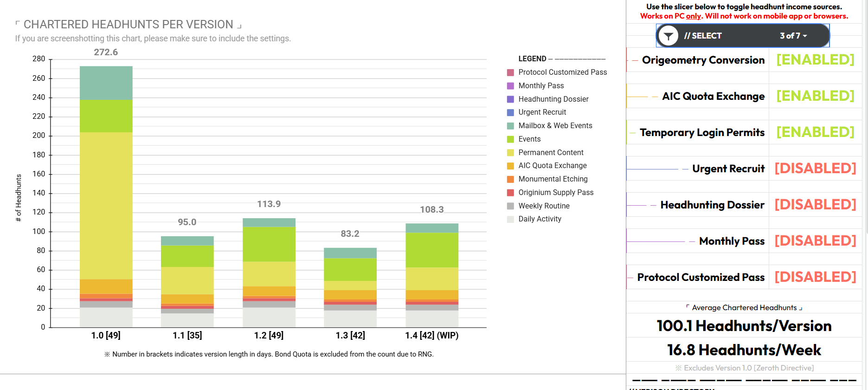Click Protocol Customized Pass legend color swatch
868x390 pixels.
click(510, 72)
